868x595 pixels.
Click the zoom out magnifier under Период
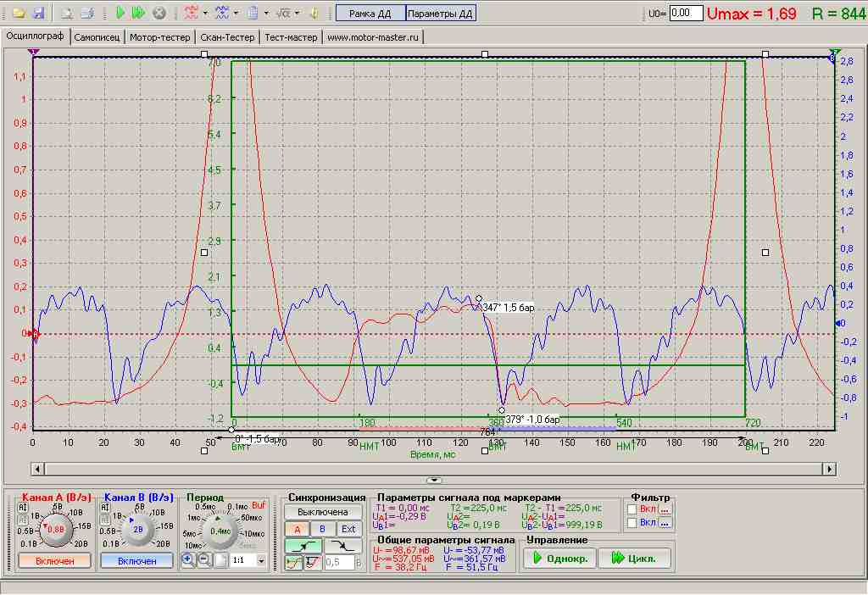[x=204, y=560]
